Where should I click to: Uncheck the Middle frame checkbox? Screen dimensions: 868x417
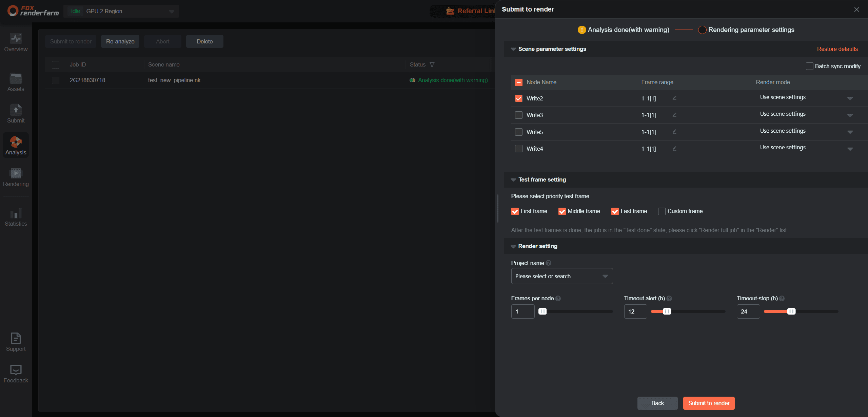pos(562,211)
